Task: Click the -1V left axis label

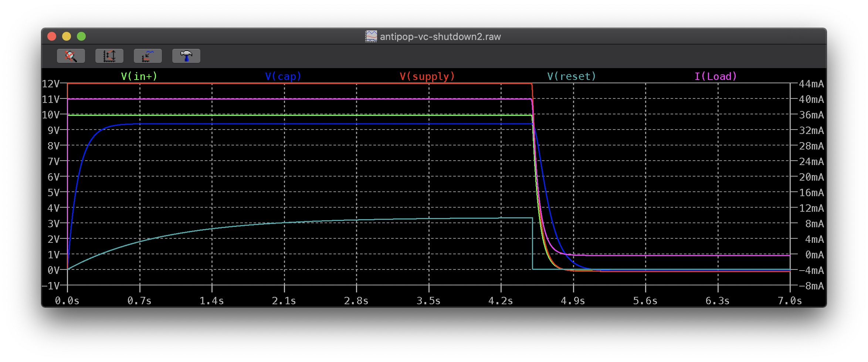Action: (51, 286)
